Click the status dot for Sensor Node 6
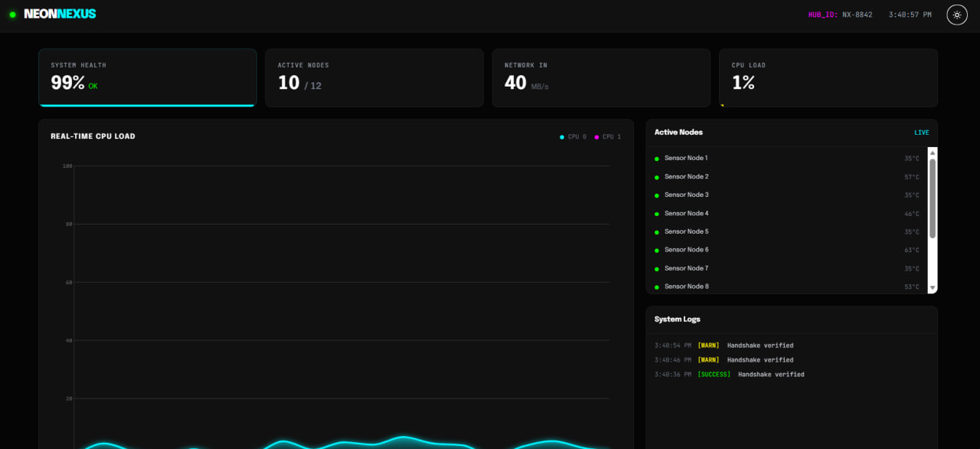 point(657,251)
